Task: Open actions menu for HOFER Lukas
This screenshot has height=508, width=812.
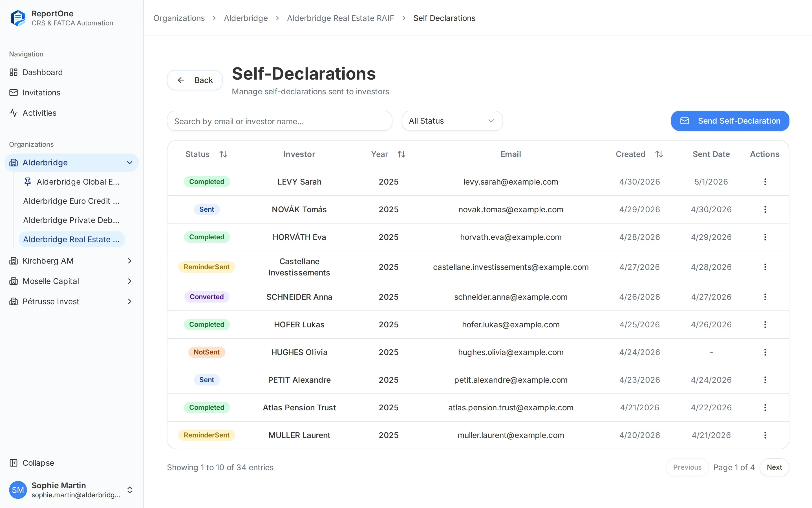Action: click(765, 325)
